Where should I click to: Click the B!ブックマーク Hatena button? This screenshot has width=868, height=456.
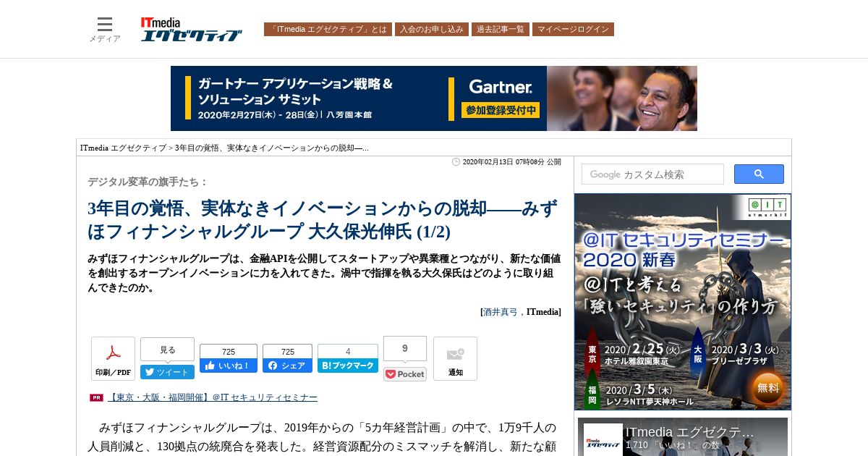point(348,366)
